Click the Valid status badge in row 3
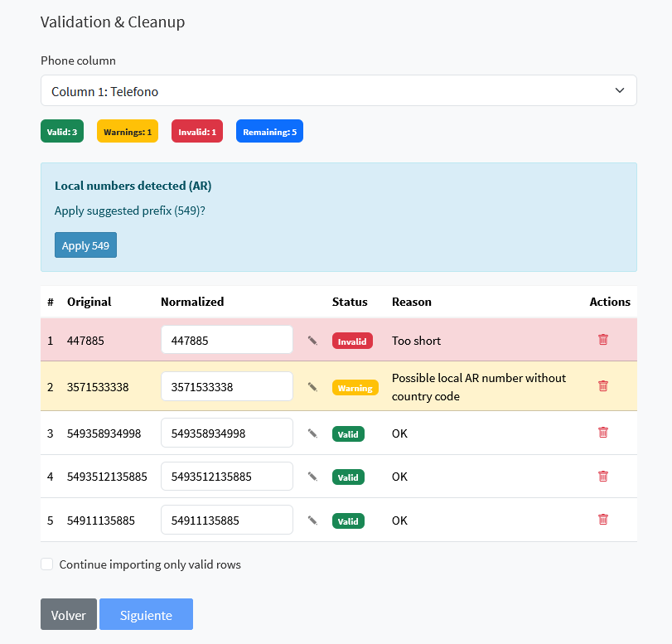The image size is (672, 644). (348, 434)
